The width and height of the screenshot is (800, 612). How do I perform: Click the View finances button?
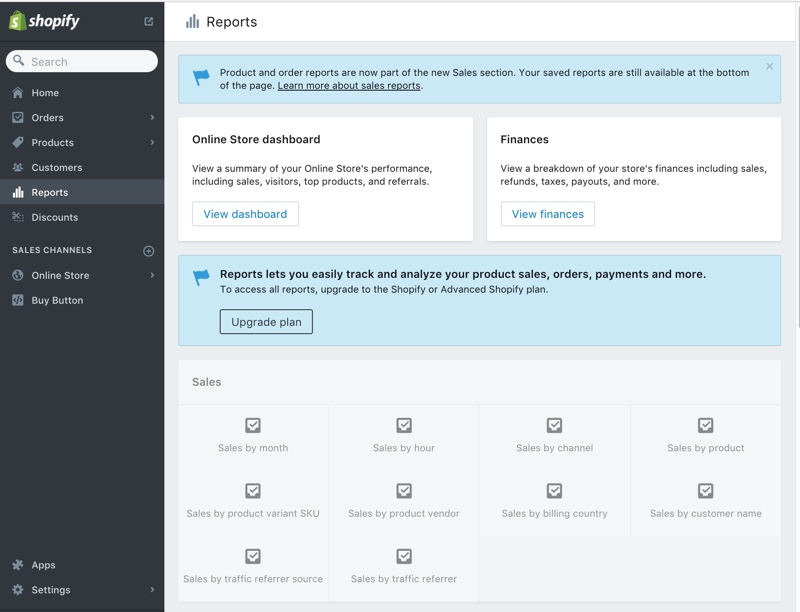tap(547, 214)
